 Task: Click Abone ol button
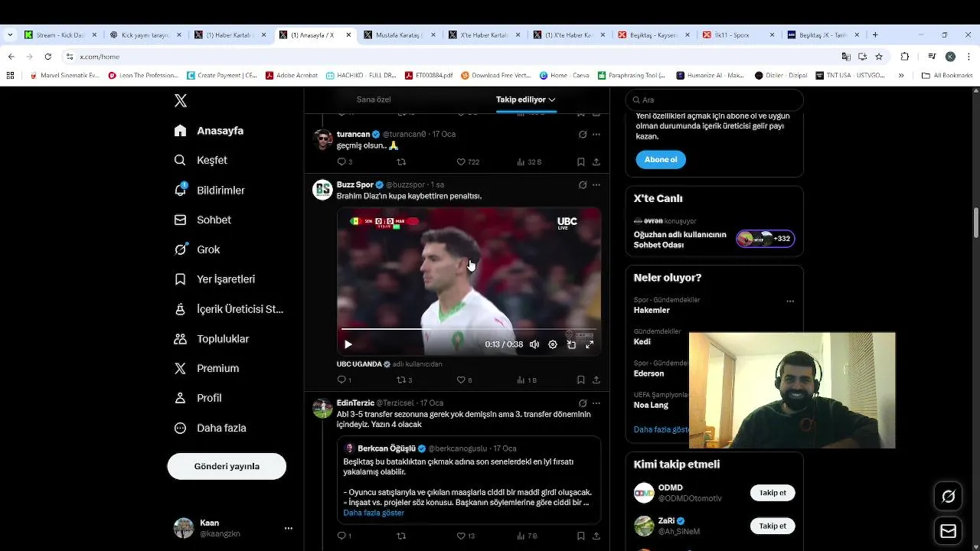tap(661, 159)
